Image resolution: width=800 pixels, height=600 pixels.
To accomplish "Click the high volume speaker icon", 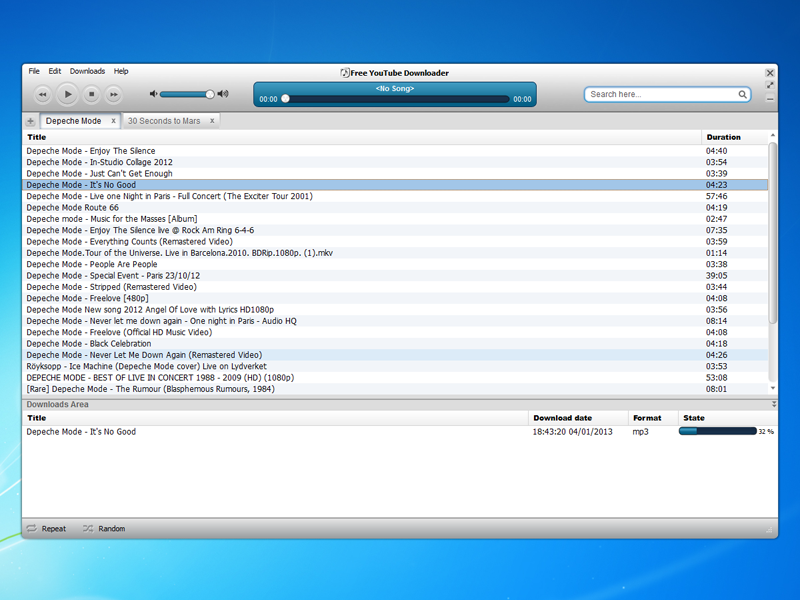I will point(223,94).
